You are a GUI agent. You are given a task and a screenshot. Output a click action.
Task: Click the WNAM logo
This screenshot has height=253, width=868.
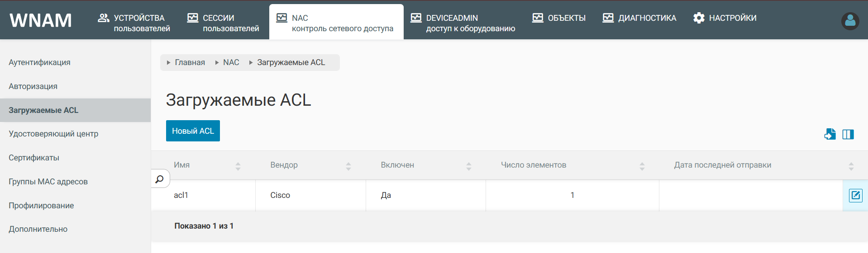tap(41, 20)
